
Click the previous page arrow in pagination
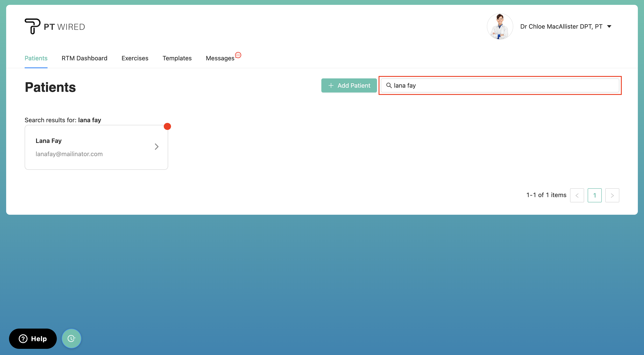577,195
